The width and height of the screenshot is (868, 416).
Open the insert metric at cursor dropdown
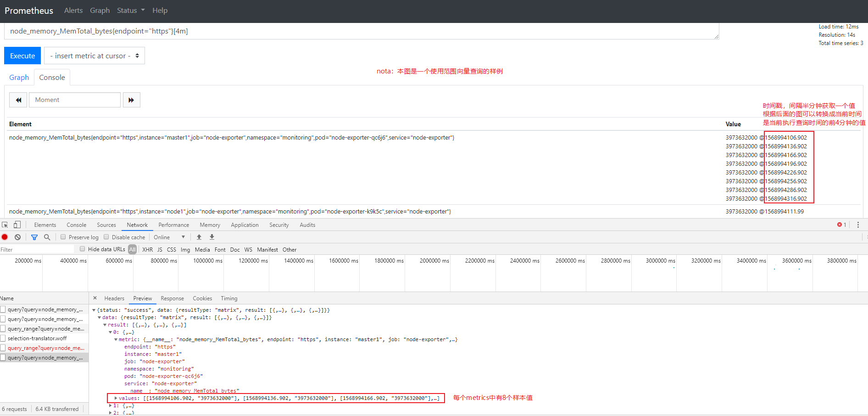coord(95,56)
